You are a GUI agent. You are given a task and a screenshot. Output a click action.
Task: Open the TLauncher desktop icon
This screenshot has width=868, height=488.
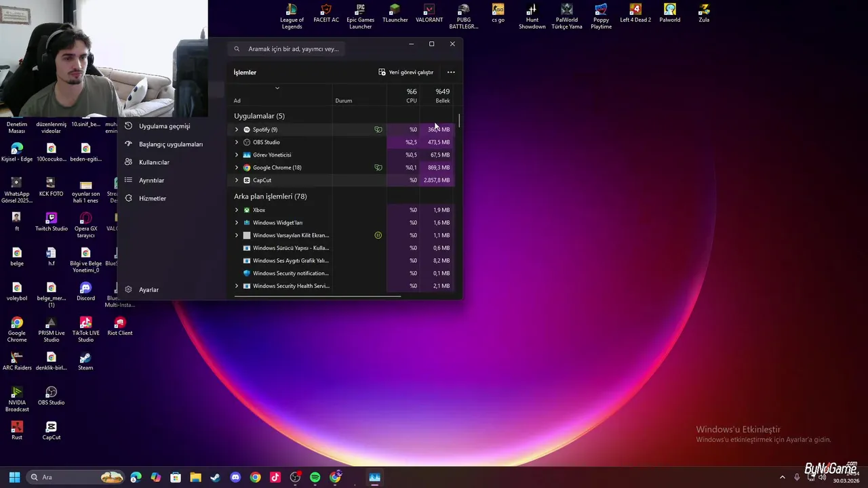pos(395,14)
